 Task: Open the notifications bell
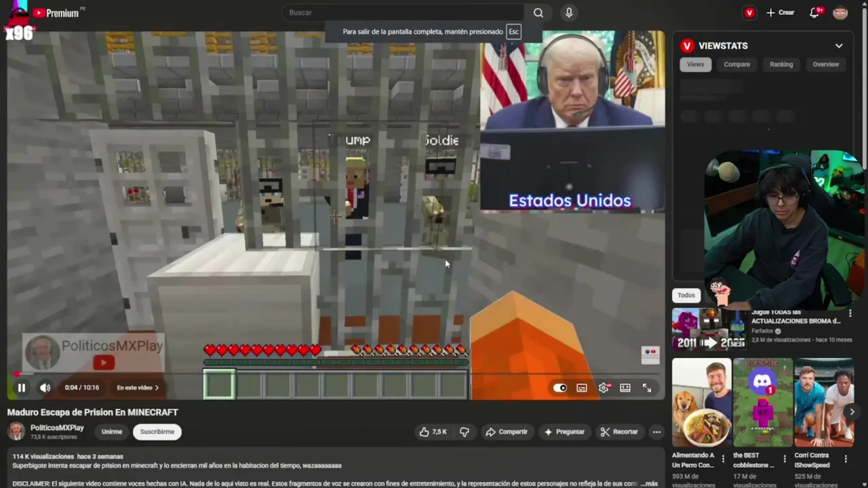point(814,13)
